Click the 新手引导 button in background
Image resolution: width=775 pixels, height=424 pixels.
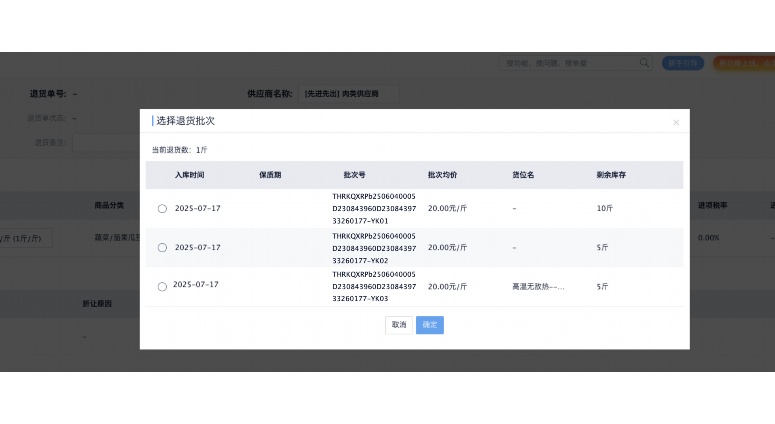[683, 63]
